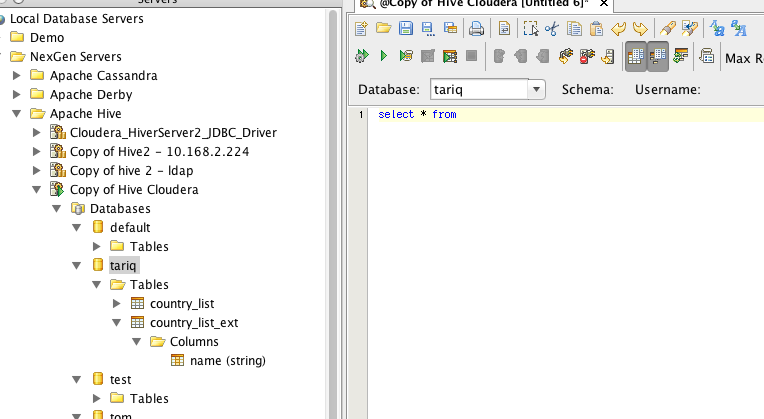This screenshot has width=764, height=419.
Task: Collapse the Columns folder
Action: tap(136, 342)
